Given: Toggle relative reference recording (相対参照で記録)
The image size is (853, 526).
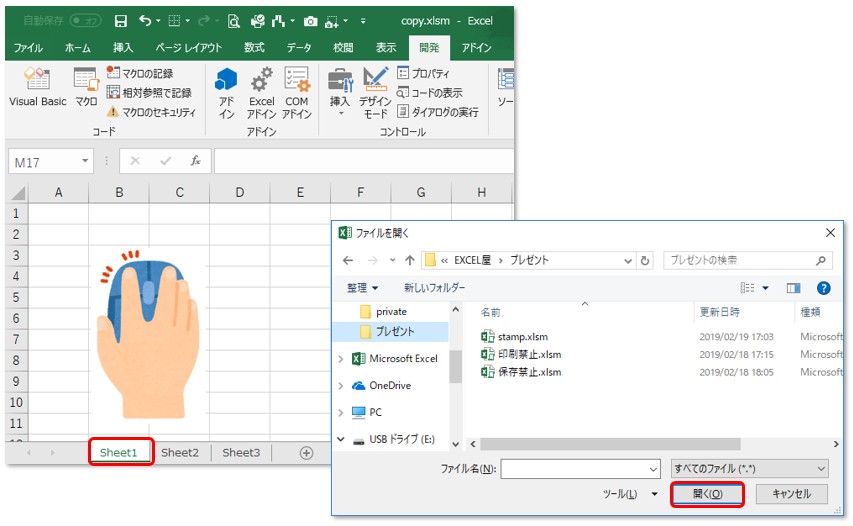Looking at the screenshot, I should (149, 92).
